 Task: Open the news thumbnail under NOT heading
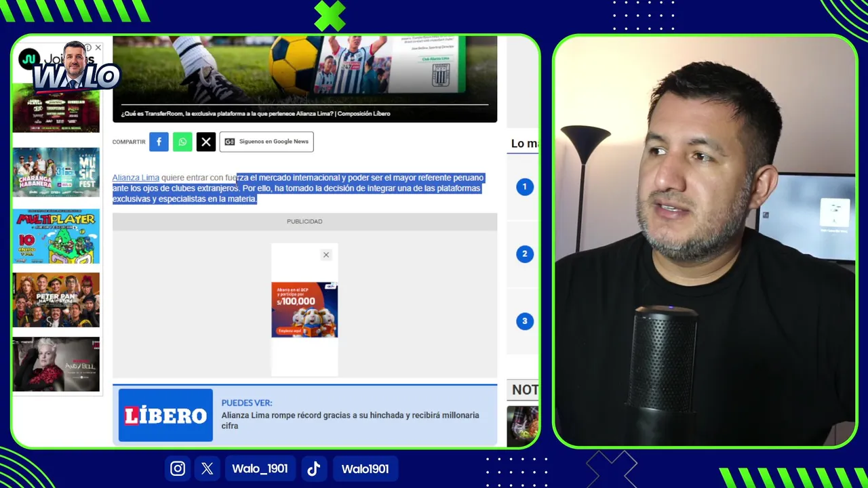tap(523, 425)
